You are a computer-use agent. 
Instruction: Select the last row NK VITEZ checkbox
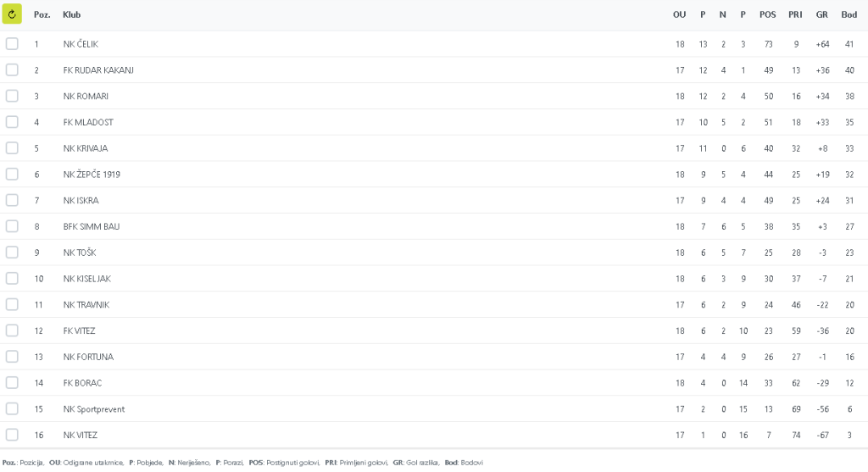click(x=12, y=436)
